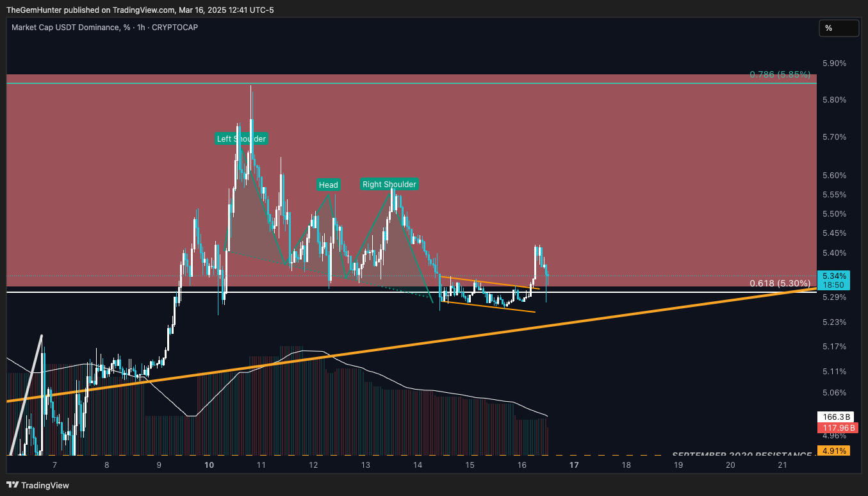Click the 5.80% price axis label
Image resolution: width=868 pixels, height=496 pixels.
point(834,99)
